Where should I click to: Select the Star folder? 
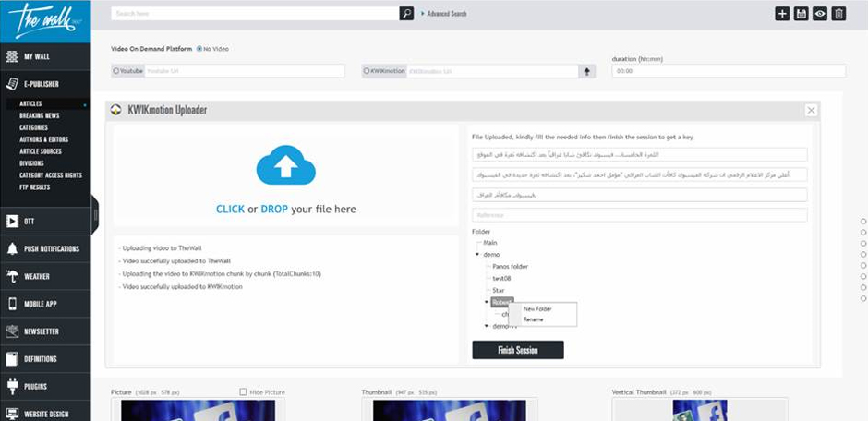[499, 291]
